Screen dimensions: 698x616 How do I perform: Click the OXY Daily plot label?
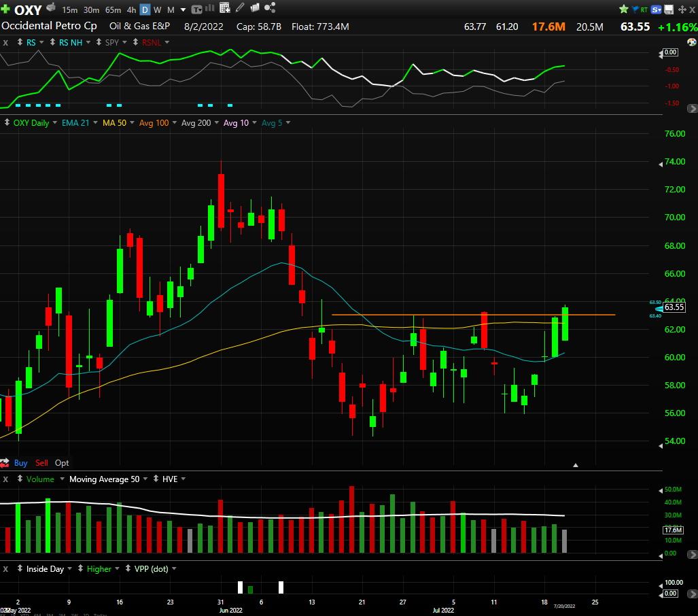coord(31,123)
